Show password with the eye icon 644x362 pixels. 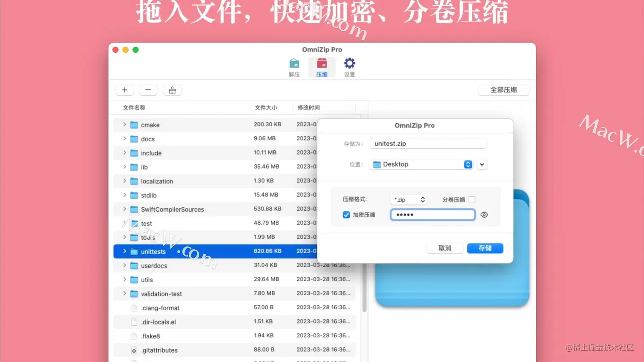pyautogui.click(x=484, y=215)
